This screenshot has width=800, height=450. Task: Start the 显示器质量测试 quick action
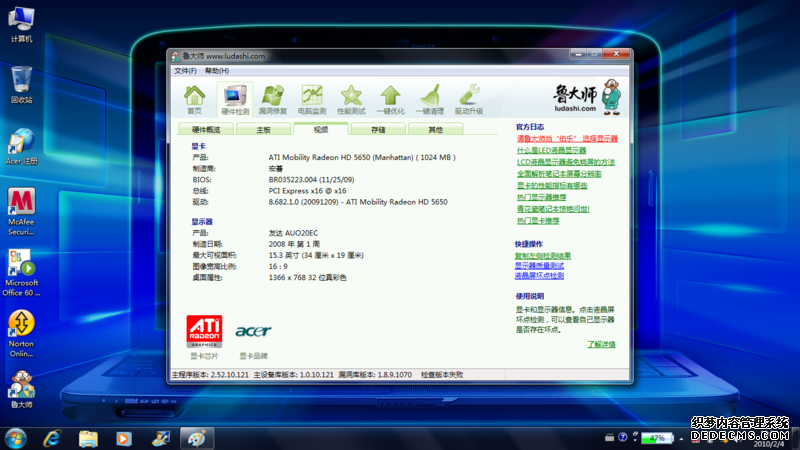[x=539, y=266]
